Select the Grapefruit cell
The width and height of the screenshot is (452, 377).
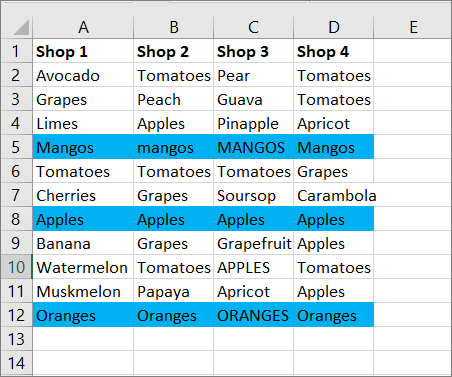tap(253, 243)
